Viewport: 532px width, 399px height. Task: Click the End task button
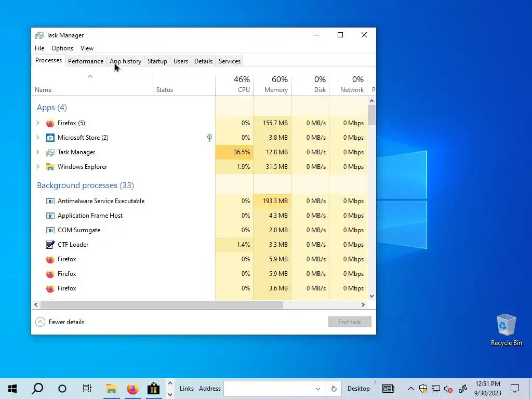[x=350, y=322]
